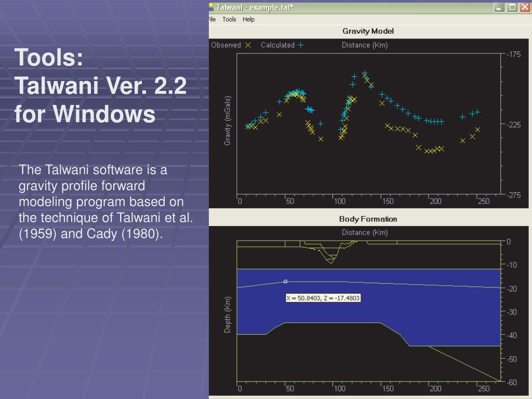Open the Tools menu
Image resolution: width=532 pixels, height=399 pixels.
click(229, 19)
